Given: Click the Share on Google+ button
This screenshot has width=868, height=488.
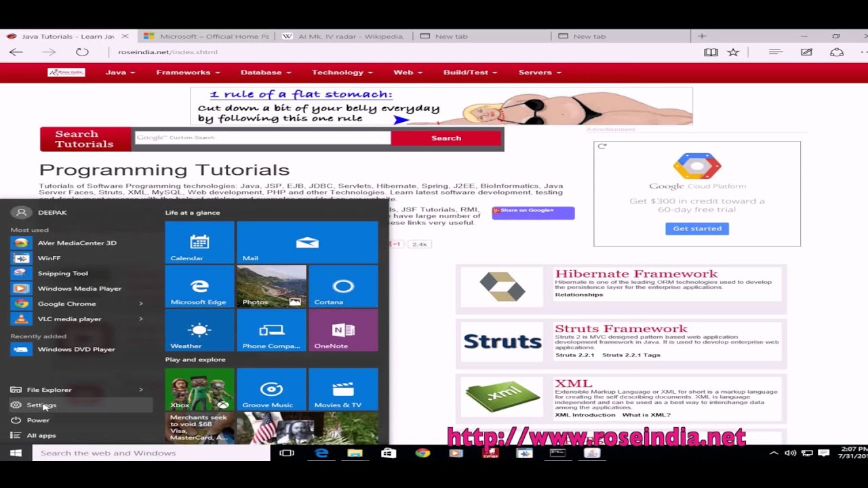Looking at the screenshot, I should coord(533,212).
